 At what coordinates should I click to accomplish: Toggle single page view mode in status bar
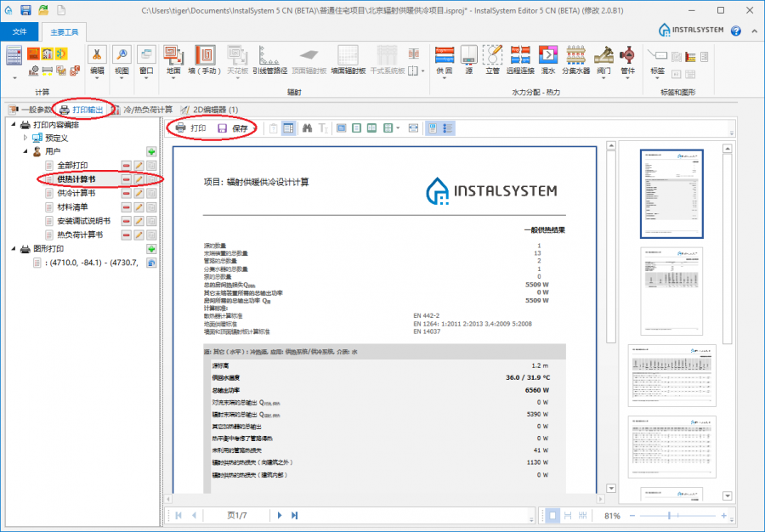[x=552, y=516]
